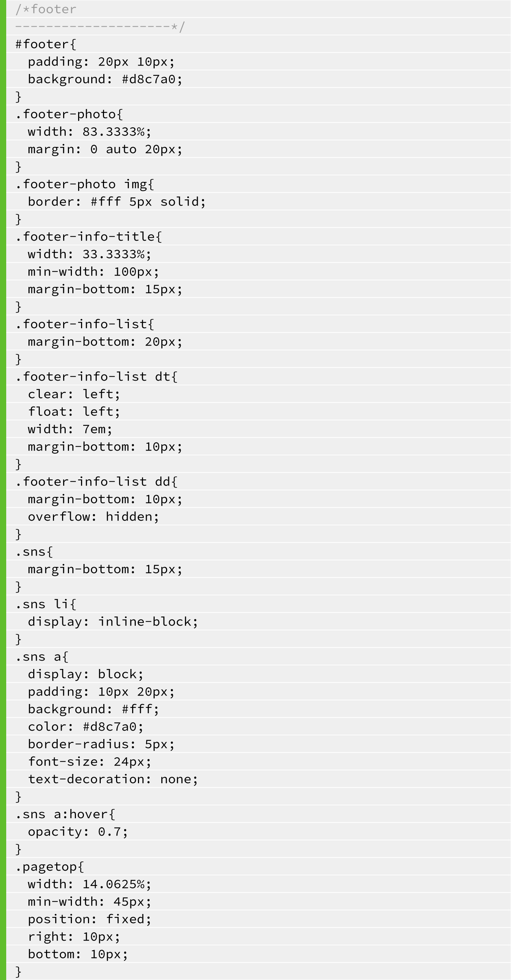Click the '.footer-photo{' selector
Image resolution: width=511 pixels, height=980 pixels.
click(x=69, y=114)
